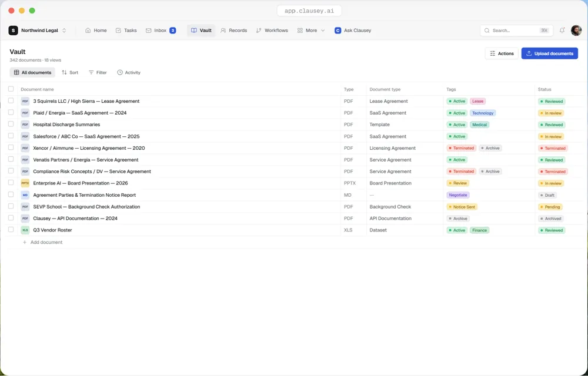This screenshot has width=588, height=376.
Task: Click PDF icon for Salesforce / ABC Co agreement
Action: coord(25,136)
